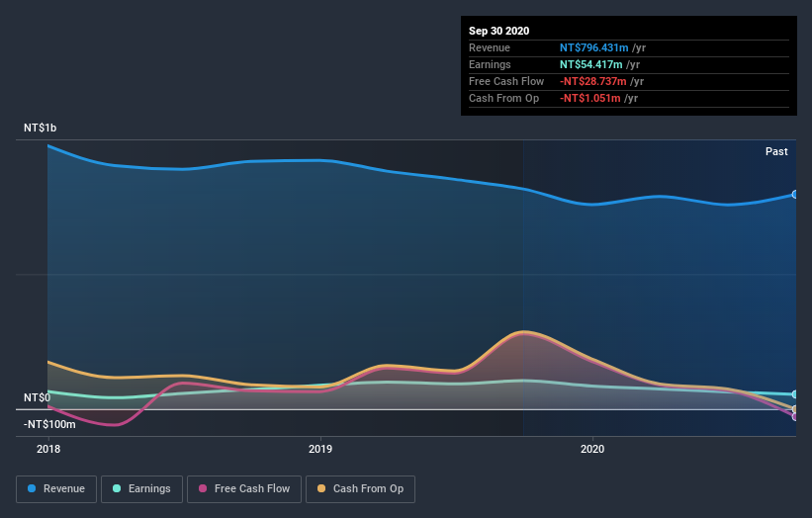
Task: Click the 2018 x-axis label
Action: tap(48, 449)
